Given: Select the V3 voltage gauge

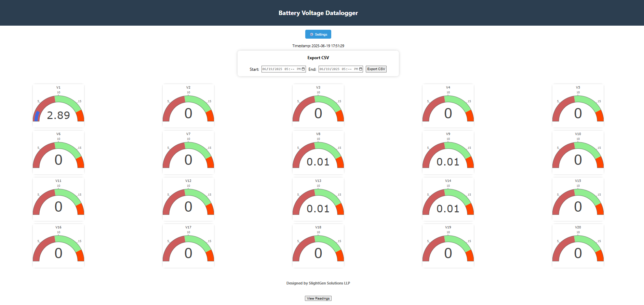Looking at the screenshot, I should pos(318,106).
